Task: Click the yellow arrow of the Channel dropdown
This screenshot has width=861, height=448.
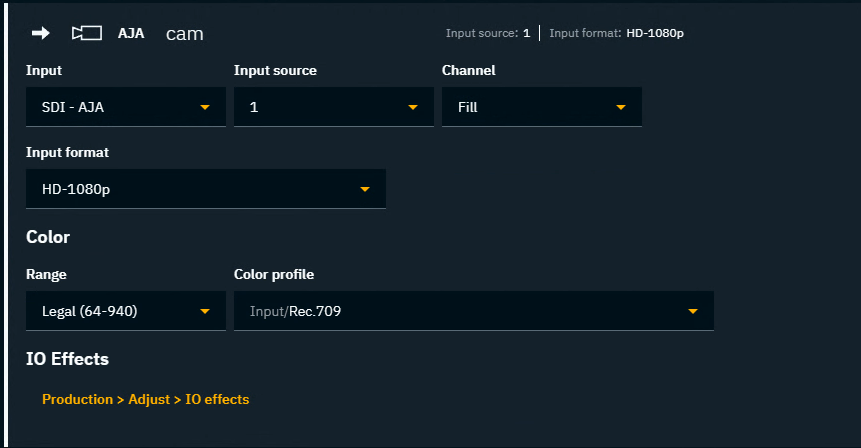Action: (621, 107)
